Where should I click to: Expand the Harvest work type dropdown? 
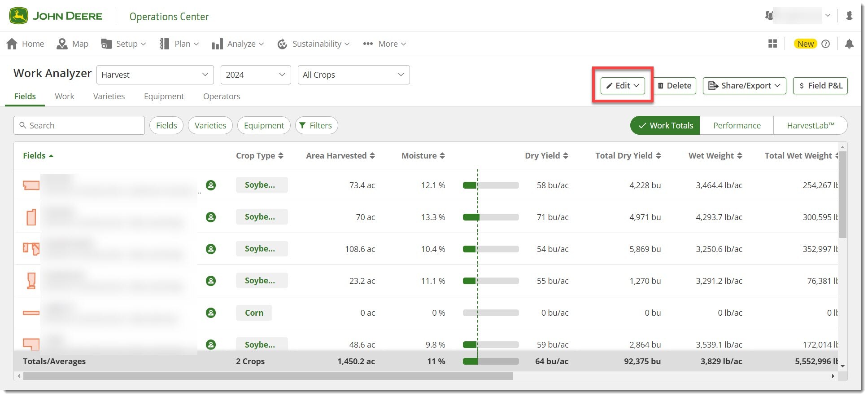(x=155, y=75)
